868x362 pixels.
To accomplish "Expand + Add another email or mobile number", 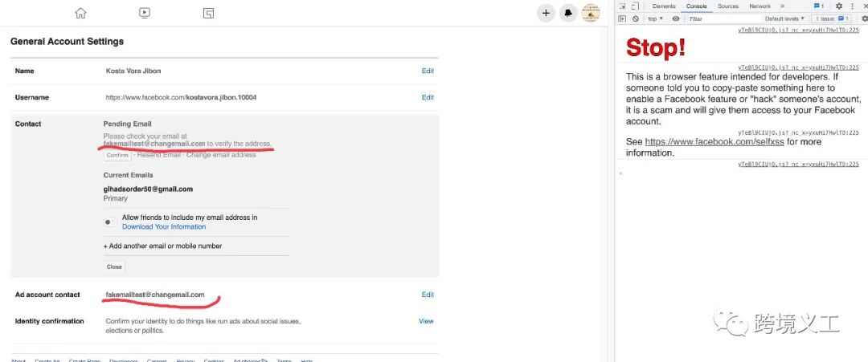I will coord(162,246).
